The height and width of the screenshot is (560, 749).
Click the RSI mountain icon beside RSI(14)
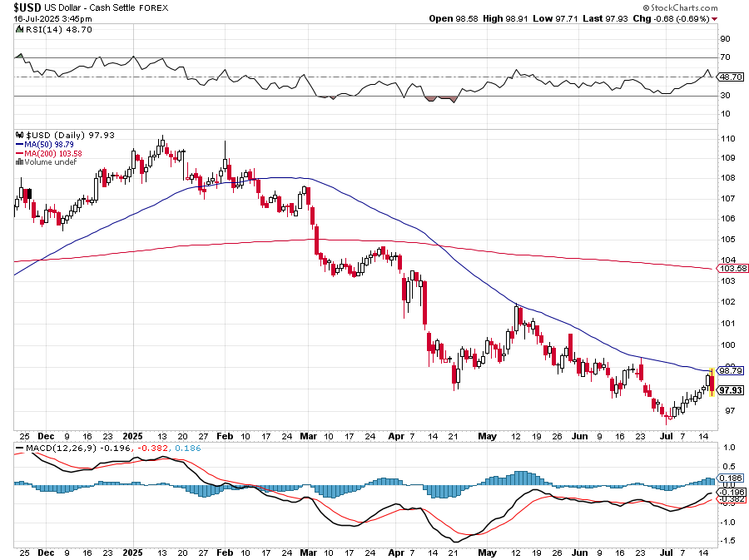19,28
